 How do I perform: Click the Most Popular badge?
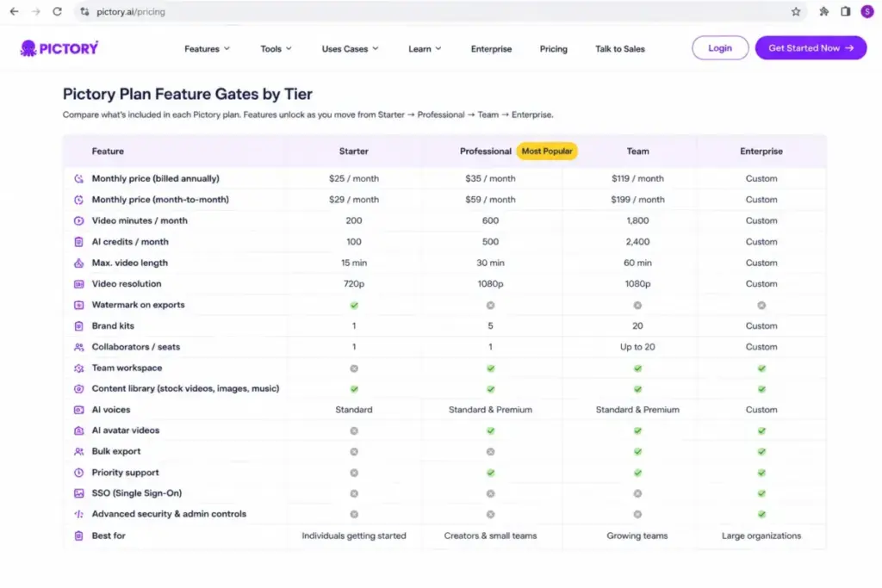tap(547, 152)
